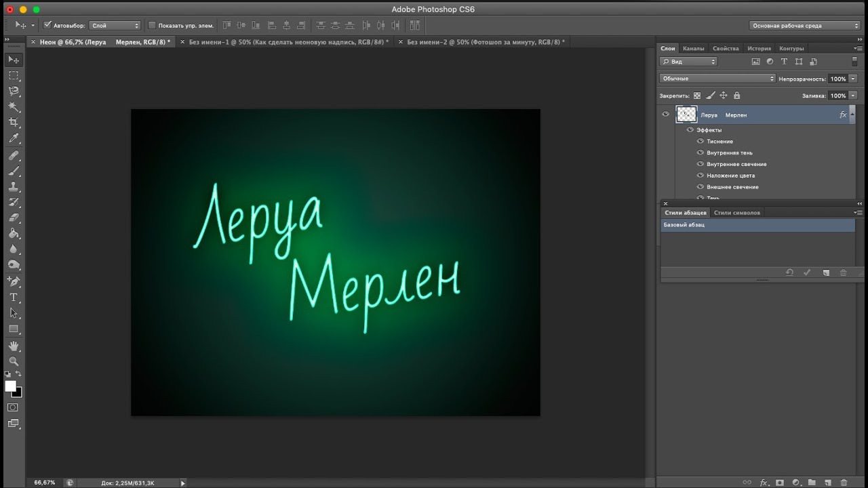This screenshot has width=868, height=488.
Task: Switch to the Свойства tab
Action: click(x=726, y=48)
